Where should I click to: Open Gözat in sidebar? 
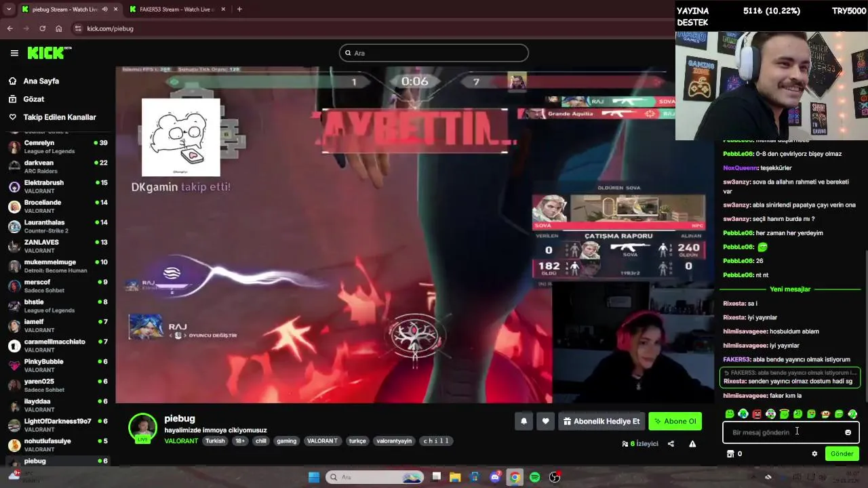(x=33, y=99)
